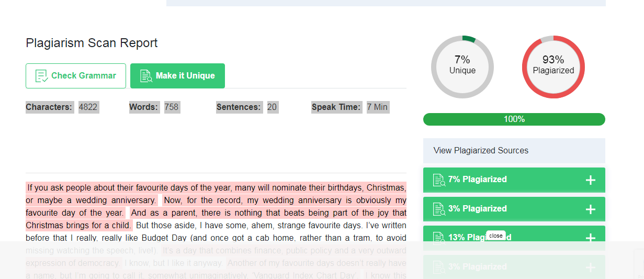Click the Check Grammar button
The height and width of the screenshot is (279, 644).
pos(76,76)
